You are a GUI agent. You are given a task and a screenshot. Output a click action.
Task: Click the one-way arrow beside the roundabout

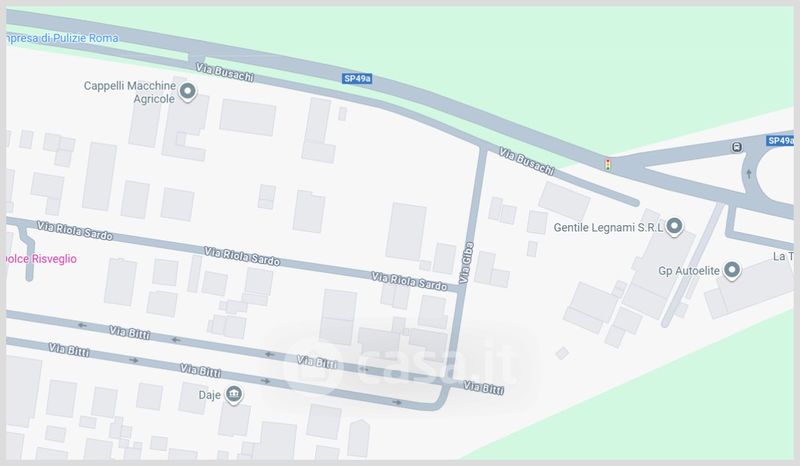(749, 174)
